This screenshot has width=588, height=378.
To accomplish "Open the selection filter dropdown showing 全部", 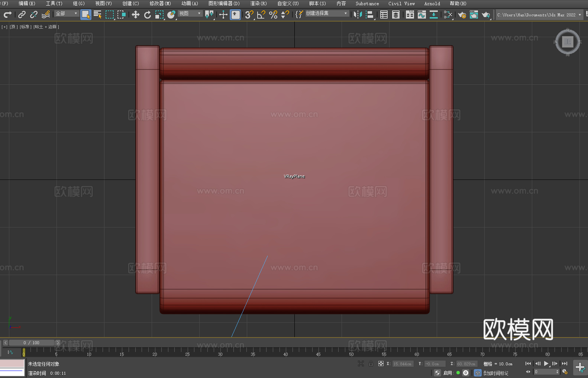I will (67, 13).
